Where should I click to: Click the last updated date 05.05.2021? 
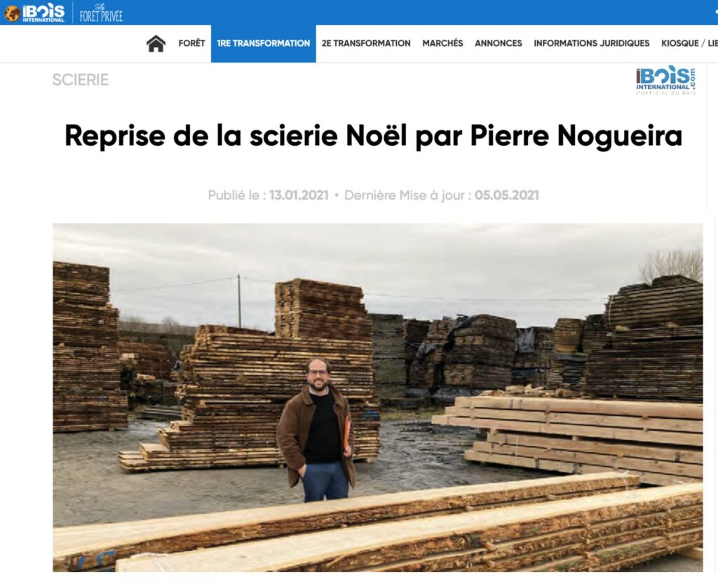(506, 196)
